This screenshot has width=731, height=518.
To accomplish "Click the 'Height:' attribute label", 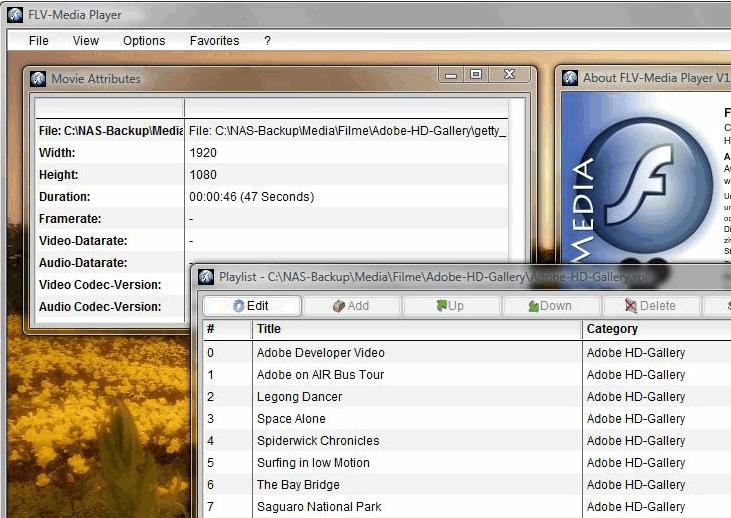I will coord(58,175).
